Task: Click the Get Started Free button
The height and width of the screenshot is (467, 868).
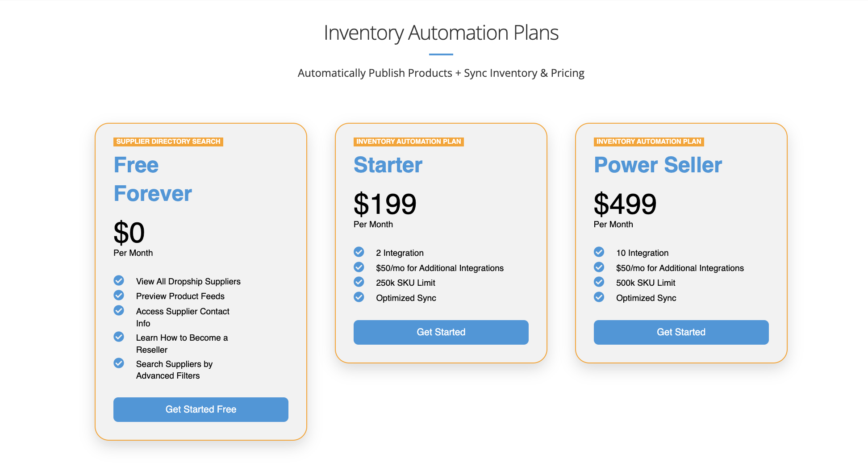Action: point(200,409)
